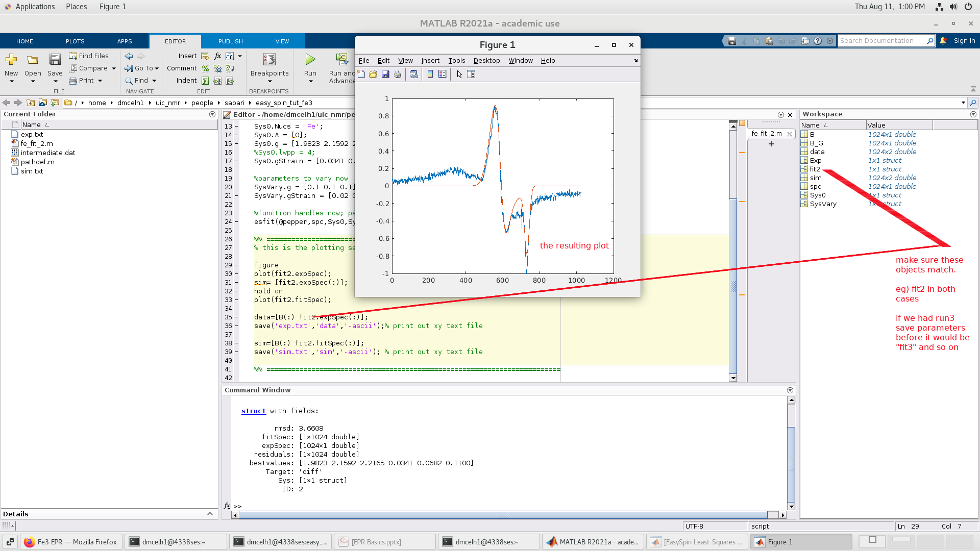This screenshot has height=551, width=980.
Task: Switch to the PLOTS tab
Action: tap(75, 41)
